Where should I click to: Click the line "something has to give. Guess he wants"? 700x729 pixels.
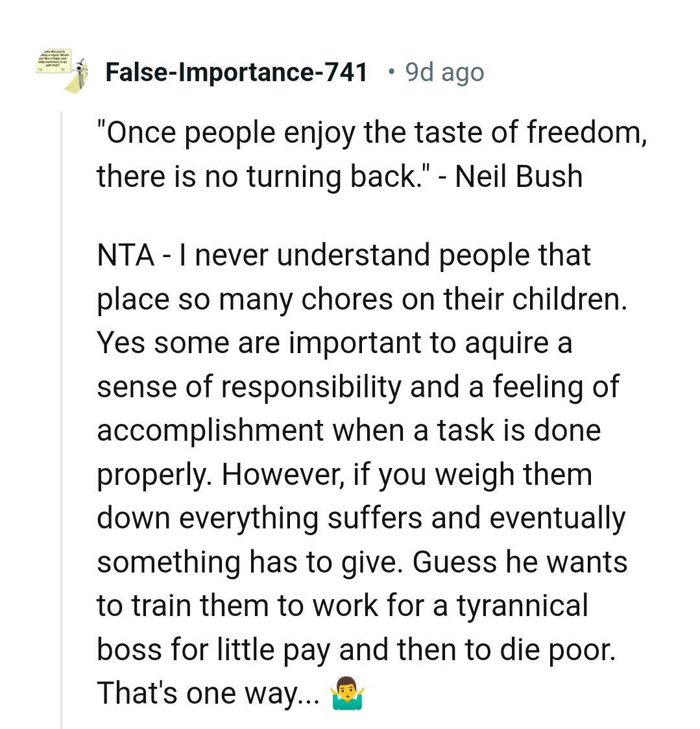tap(362, 562)
